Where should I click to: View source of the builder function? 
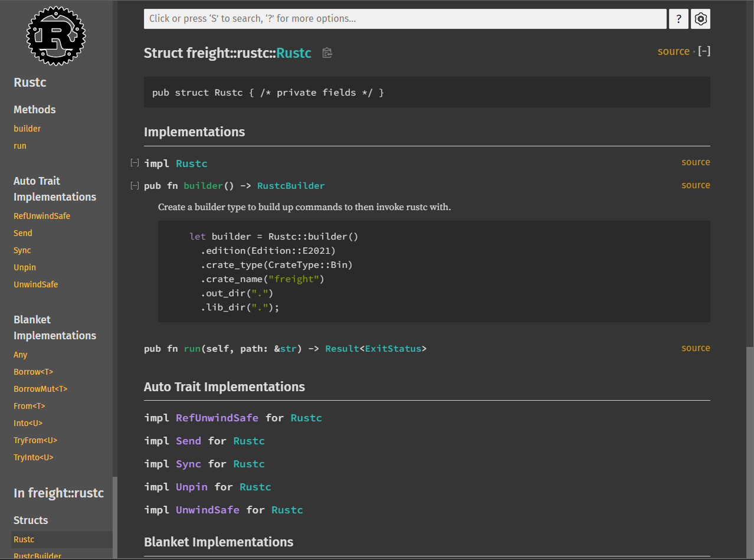point(696,185)
